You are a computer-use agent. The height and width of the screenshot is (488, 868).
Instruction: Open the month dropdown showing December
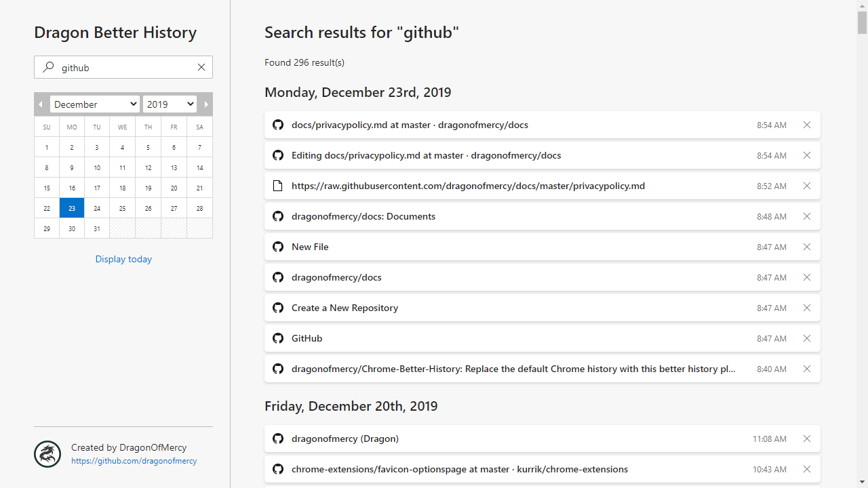point(95,104)
